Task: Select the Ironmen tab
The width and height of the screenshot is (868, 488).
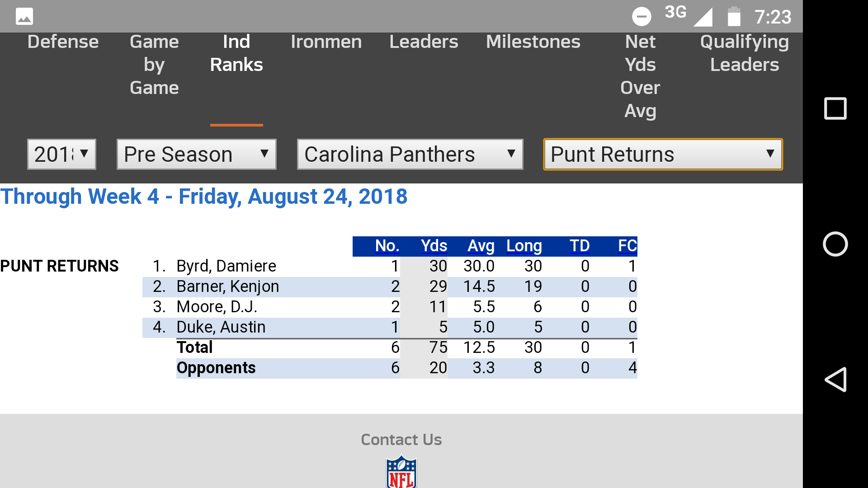Action: pos(326,42)
